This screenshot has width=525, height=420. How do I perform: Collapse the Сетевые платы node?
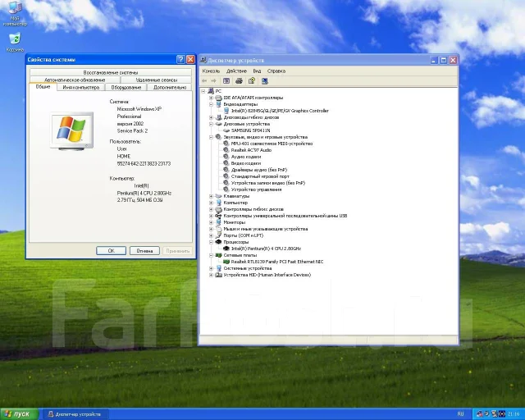pyautogui.click(x=212, y=255)
